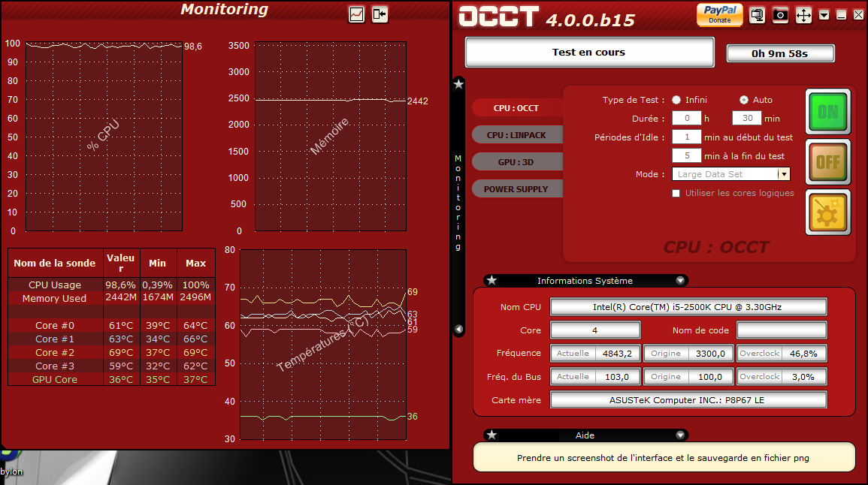Image resolution: width=868 pixels, height=485 pixels.
Task: Take a screenshot with the camera icon
Action: point(780,15)
